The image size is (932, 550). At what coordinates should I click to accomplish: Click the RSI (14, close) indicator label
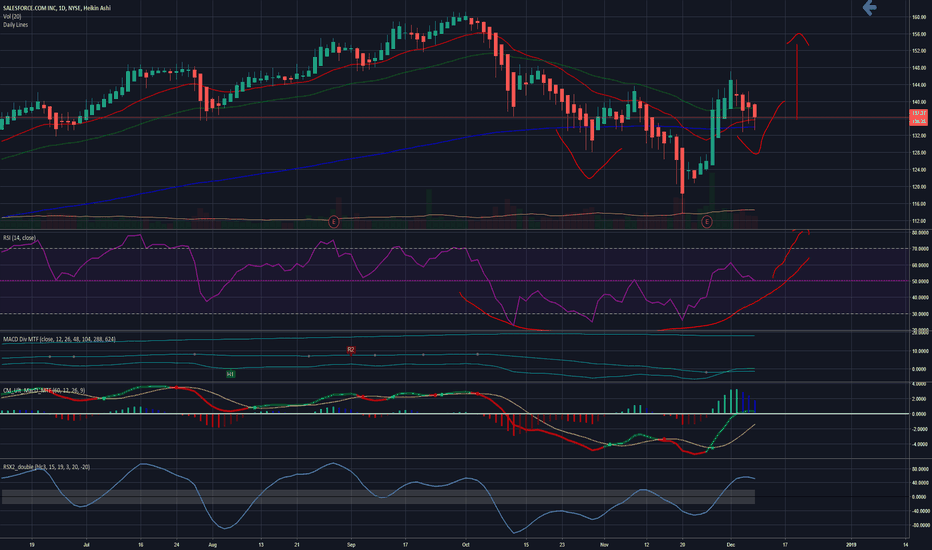click(x=19, y=238)
